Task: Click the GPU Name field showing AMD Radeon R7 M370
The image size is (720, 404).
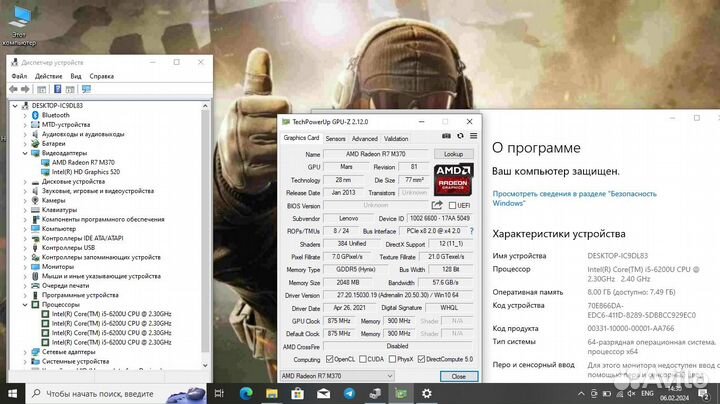Action: (376, 154)
